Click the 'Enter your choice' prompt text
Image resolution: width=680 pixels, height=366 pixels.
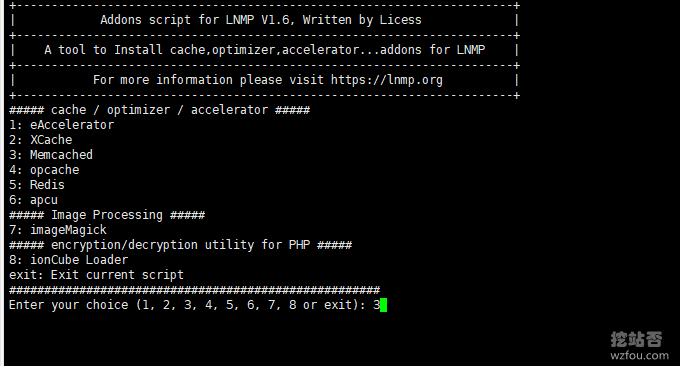tap(69, 305)
